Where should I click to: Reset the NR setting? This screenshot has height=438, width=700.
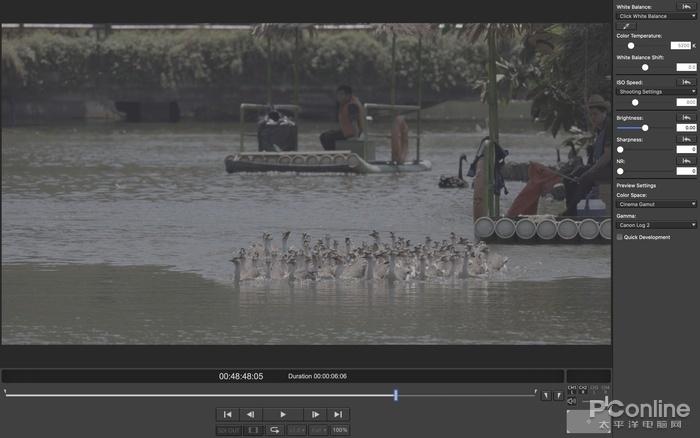point(686,161)
